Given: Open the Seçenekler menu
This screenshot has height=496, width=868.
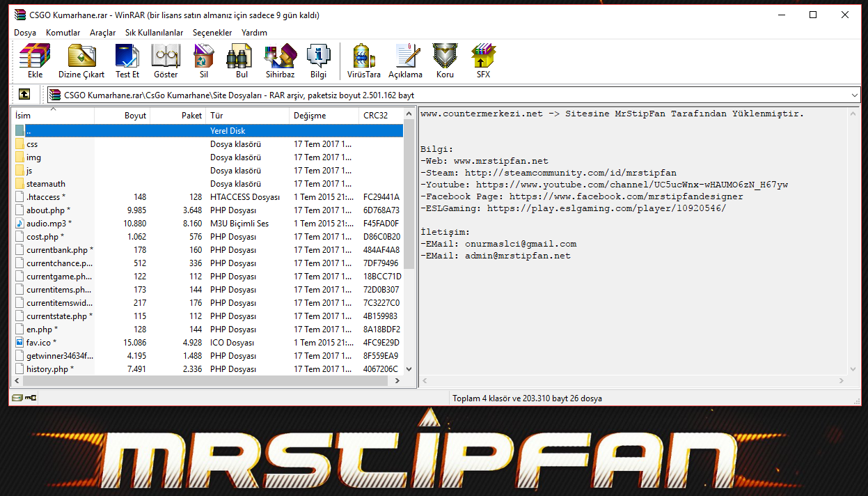Looking at the screenshot, I should coord(212,33).
